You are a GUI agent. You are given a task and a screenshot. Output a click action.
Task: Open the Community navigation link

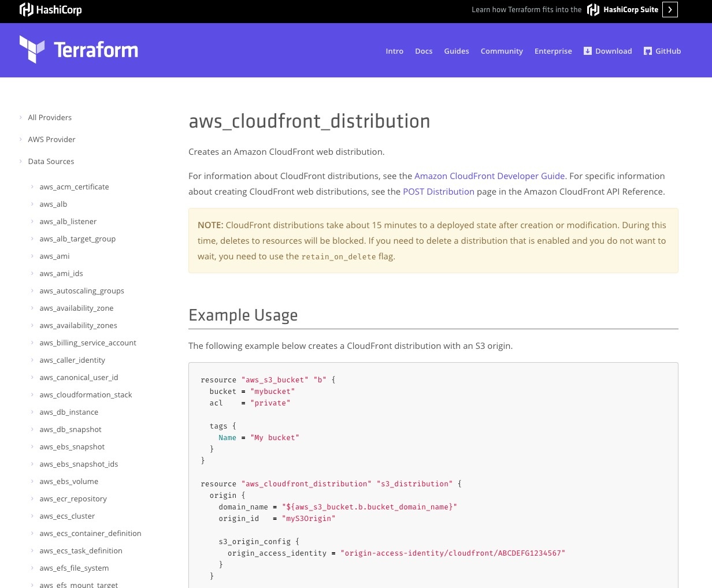pyautogui.click(x=502, y=51)
